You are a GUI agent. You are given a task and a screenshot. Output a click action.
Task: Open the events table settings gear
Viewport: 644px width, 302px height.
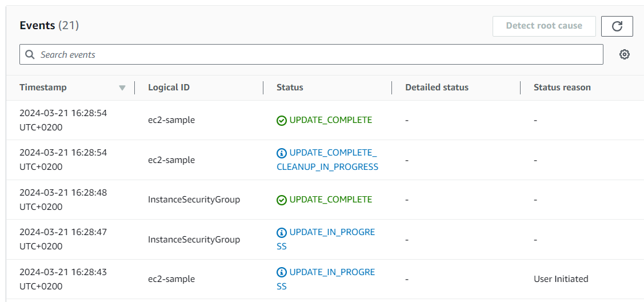(624, 54)
